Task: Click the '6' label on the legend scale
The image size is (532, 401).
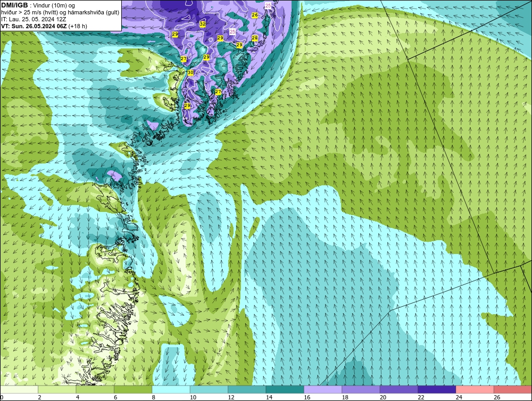Action: 115,397
